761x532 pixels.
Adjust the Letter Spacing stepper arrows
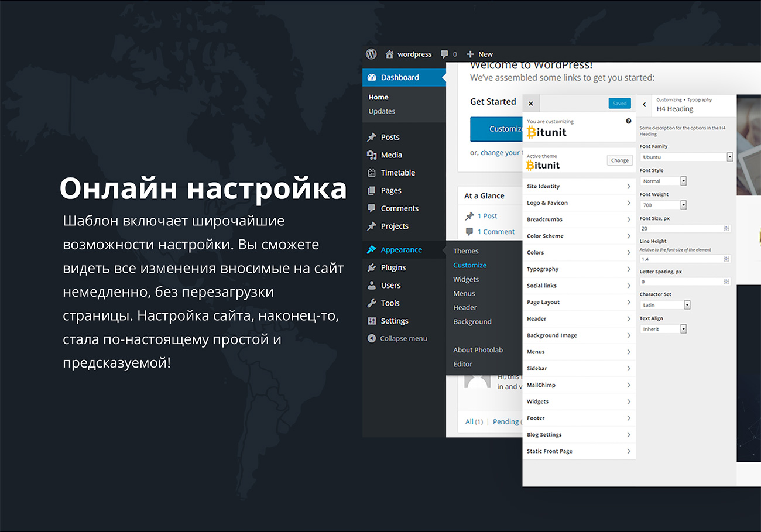[726, 282]
